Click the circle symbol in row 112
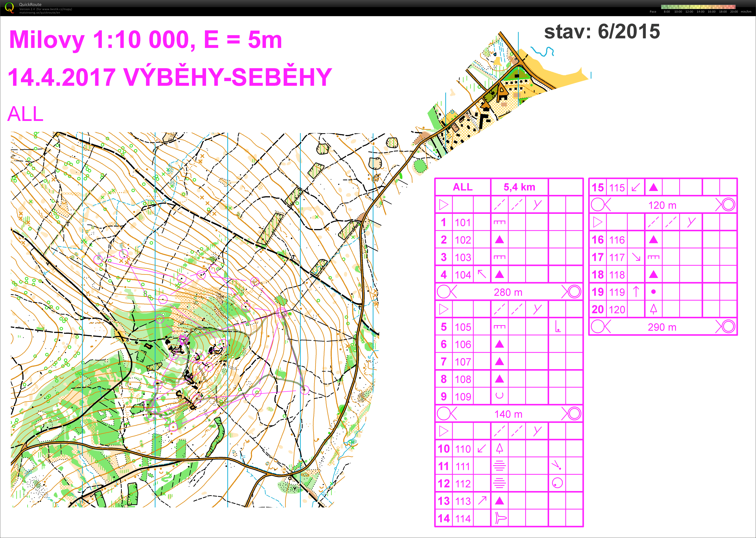This screenshot has height=538, width=756. 557,483
